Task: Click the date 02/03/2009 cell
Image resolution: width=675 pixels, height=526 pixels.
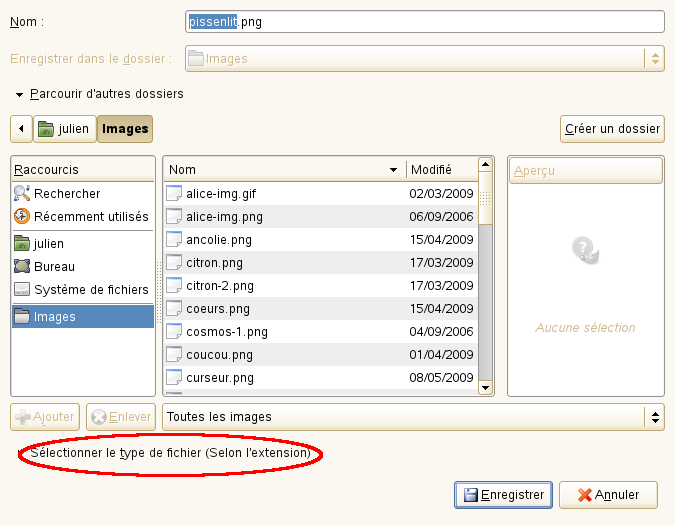Action: pos(442,193)
